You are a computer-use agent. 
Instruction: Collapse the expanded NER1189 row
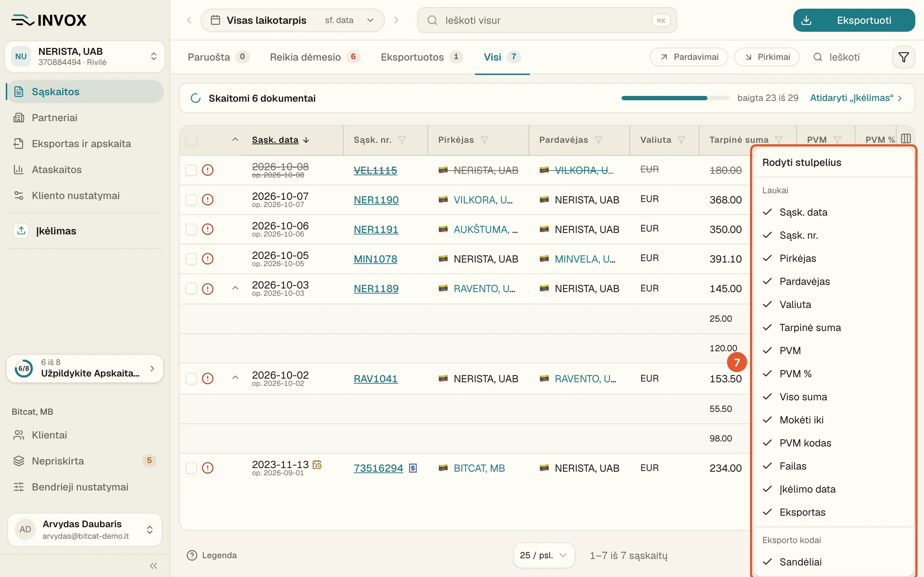(x=235, y=288)
